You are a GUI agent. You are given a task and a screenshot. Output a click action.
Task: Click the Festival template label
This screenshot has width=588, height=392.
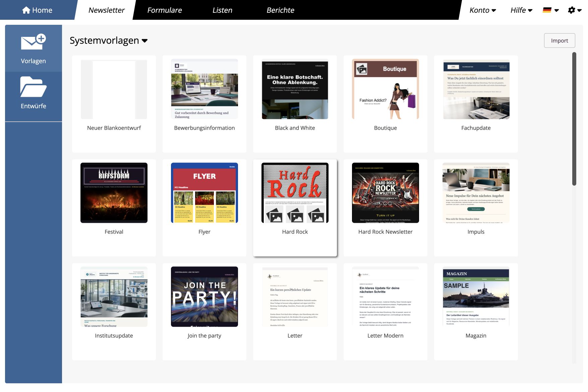tap(114, 232)
